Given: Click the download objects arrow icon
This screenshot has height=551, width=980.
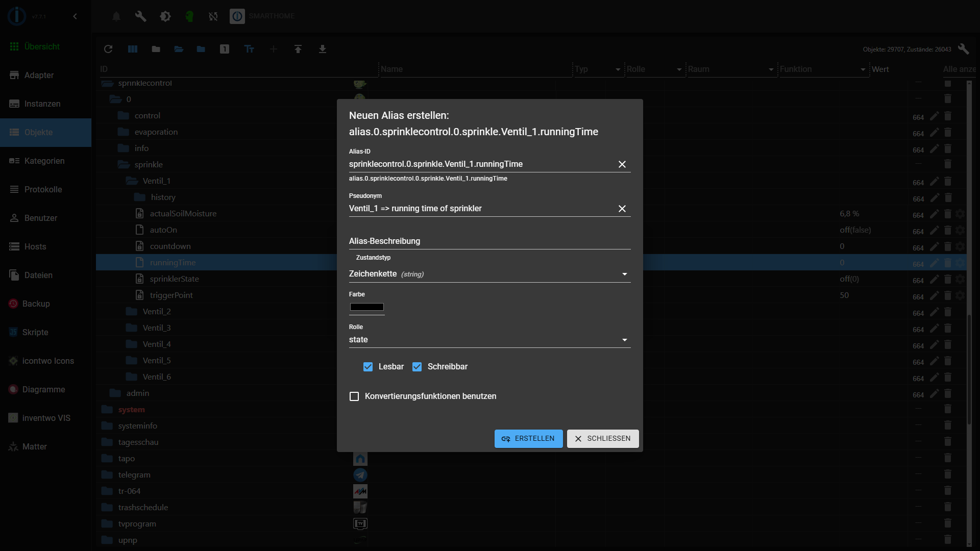Looking at the screenshot, I should (323, 49).
